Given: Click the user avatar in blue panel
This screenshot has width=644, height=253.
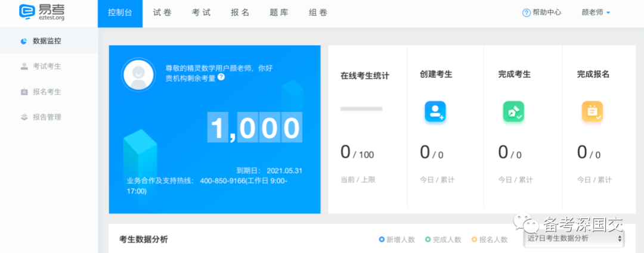Looking at the screenshot, I should click(138, 74).
